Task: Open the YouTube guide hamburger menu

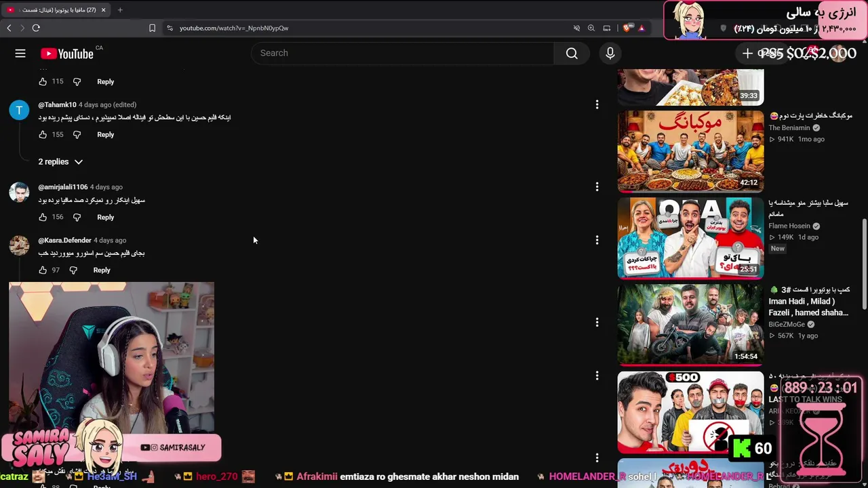Action: point(20,54)
